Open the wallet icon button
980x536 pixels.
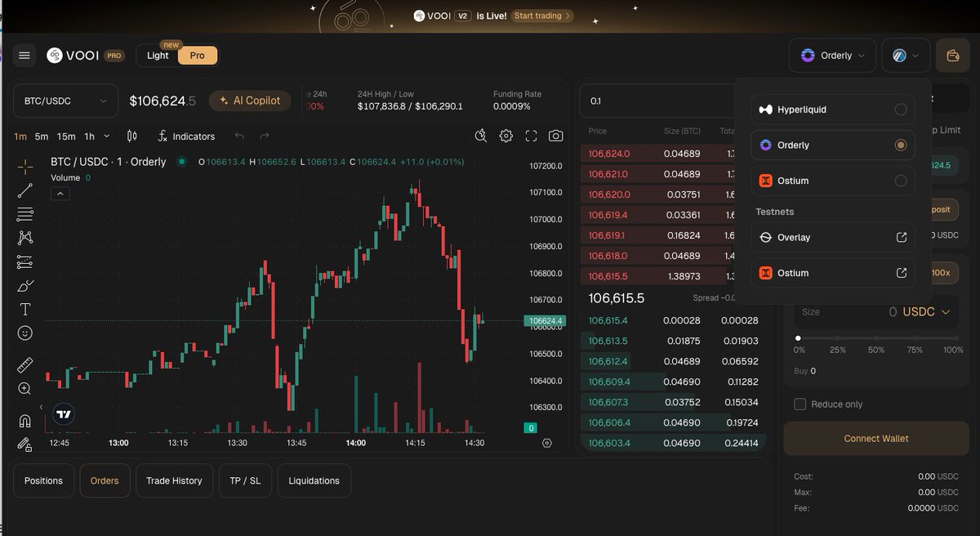[952, 56]
